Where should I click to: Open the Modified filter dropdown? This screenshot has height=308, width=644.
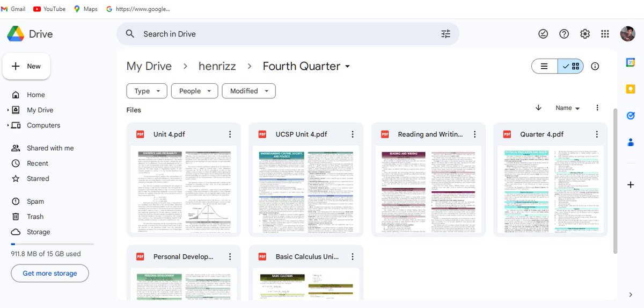pos(249,91)
